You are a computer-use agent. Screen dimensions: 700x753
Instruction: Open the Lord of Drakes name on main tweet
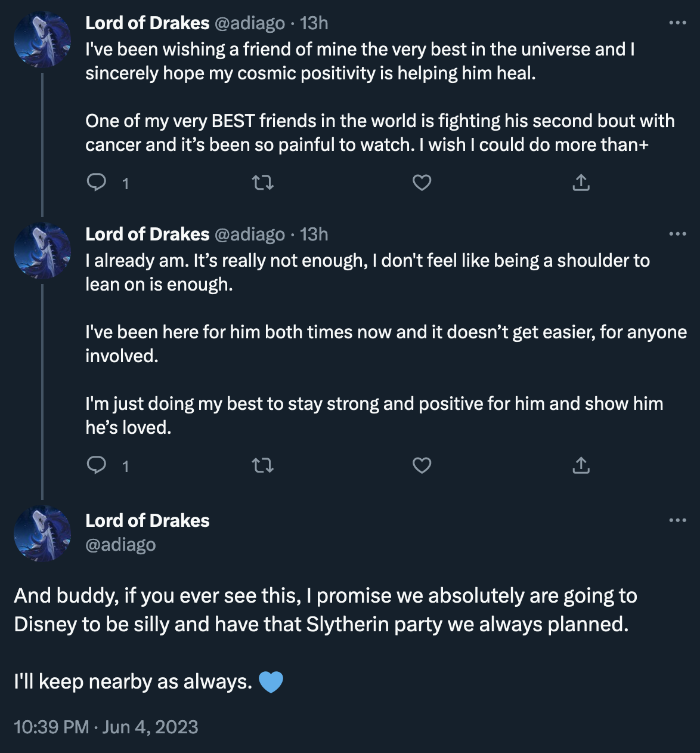147,520
